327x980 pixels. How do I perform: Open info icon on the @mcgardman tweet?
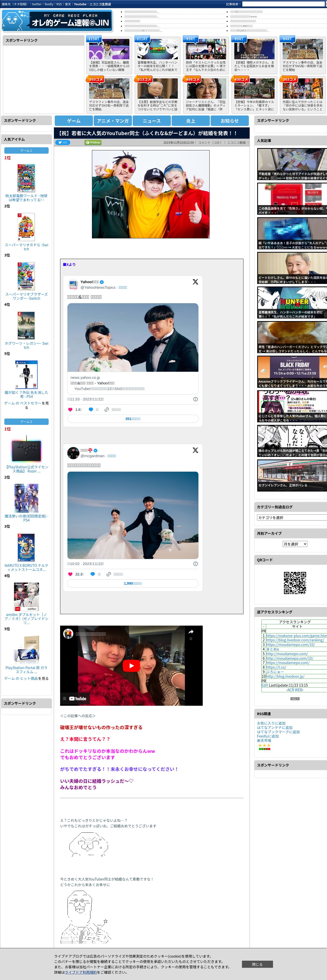(195, 564)
